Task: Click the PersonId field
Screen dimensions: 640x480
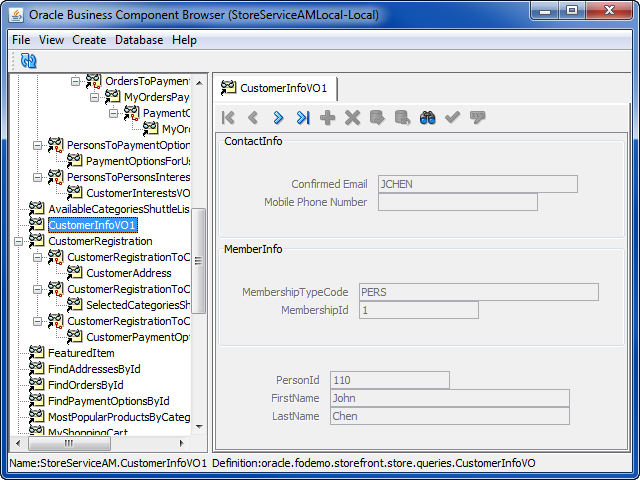Action: 390,380
